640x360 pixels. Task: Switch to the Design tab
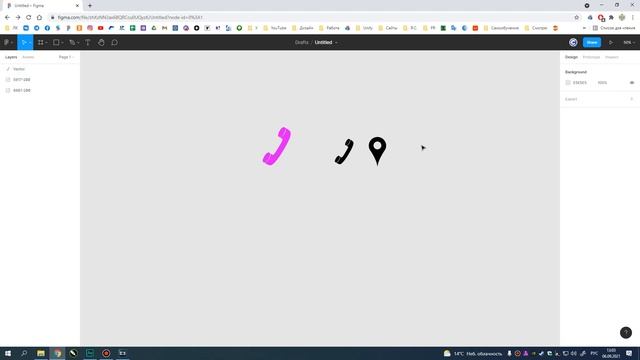[571, 57]
